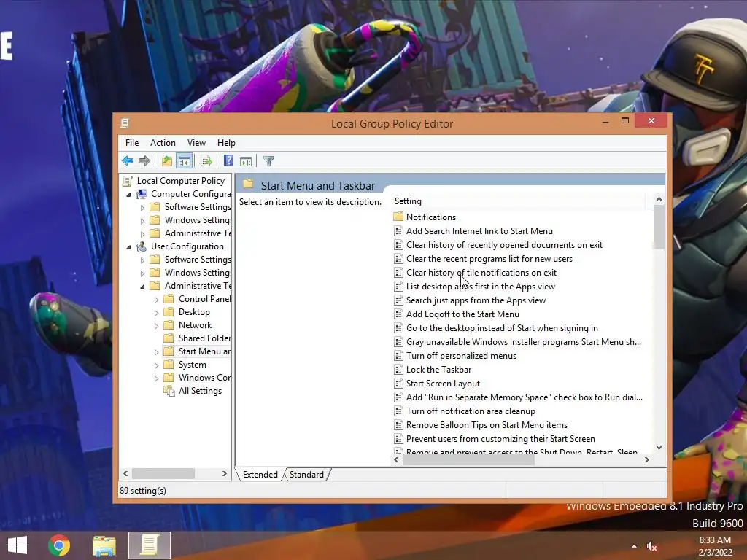Screen dimensions: 747x560
Task: Expand the Control Panel node
Action: [x=156, y=300]
